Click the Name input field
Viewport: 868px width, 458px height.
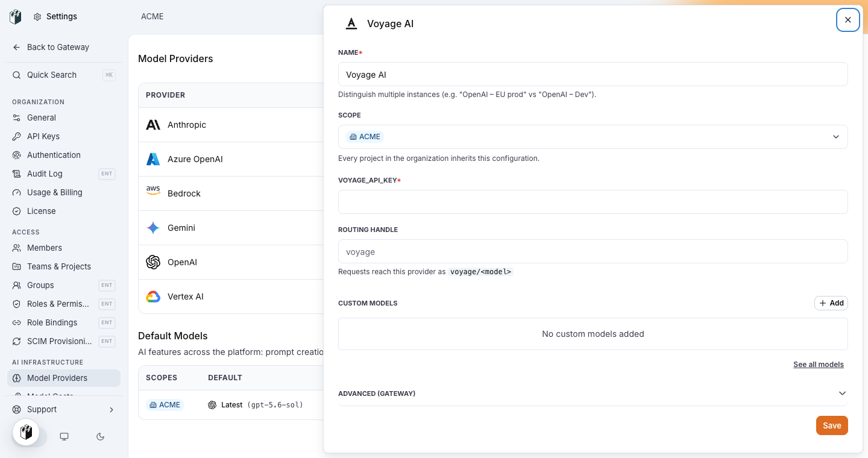tap(593, 74)
